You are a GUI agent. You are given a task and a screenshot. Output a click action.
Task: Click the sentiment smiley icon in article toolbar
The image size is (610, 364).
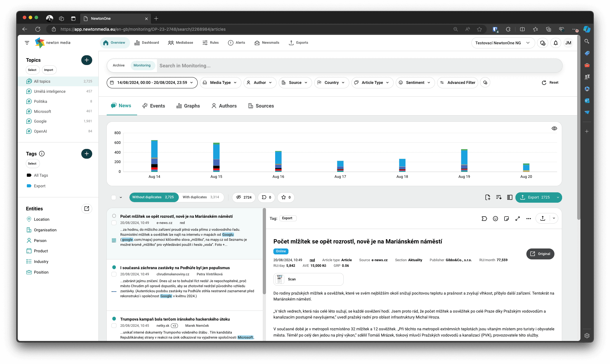click(x=495, y=219)
